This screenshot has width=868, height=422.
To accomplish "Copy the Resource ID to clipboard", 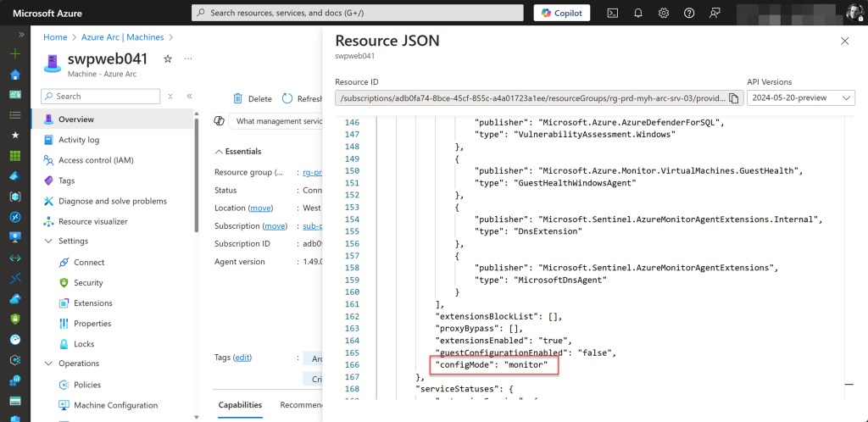I will (733, 98).
